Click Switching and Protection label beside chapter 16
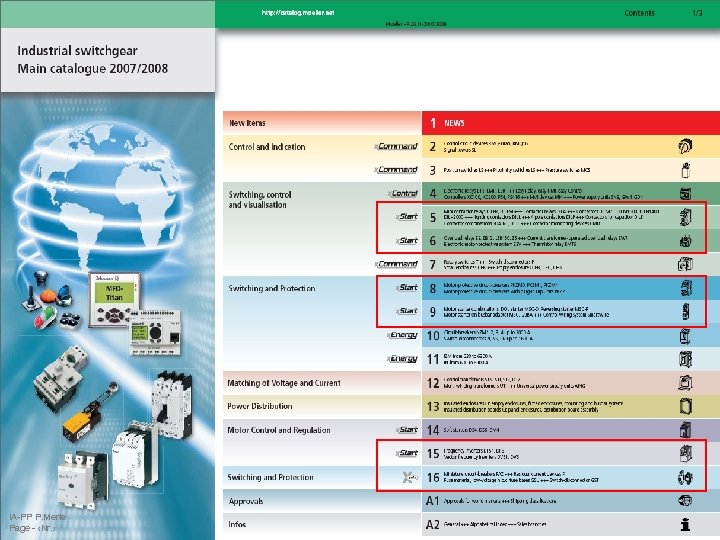The height and width of the screenshot is (540, 720). (270, 478)
